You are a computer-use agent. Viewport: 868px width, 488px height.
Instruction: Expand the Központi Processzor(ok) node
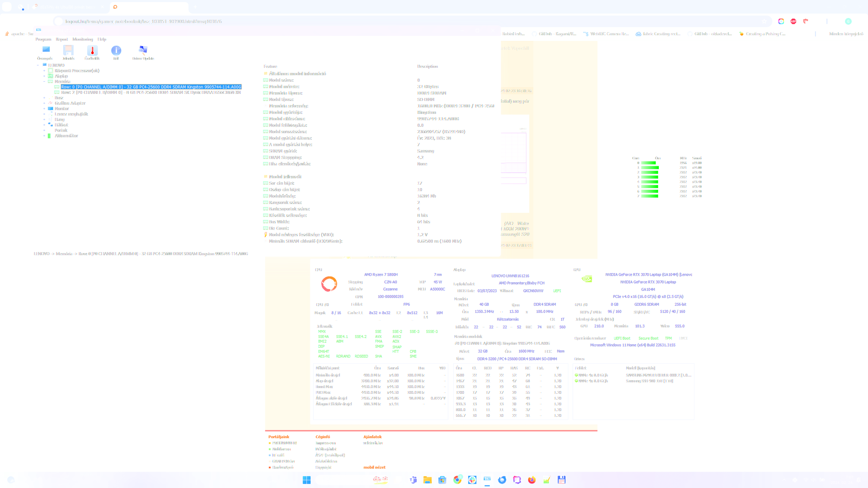pyautogui.click(x=44, y=71)
